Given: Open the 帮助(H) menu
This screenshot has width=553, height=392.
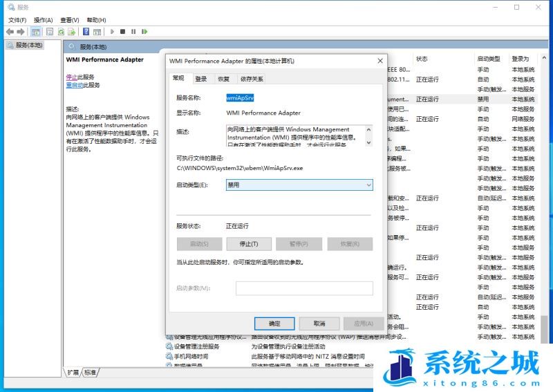Looking at the screenshot, I should click(x=96, y=20).
